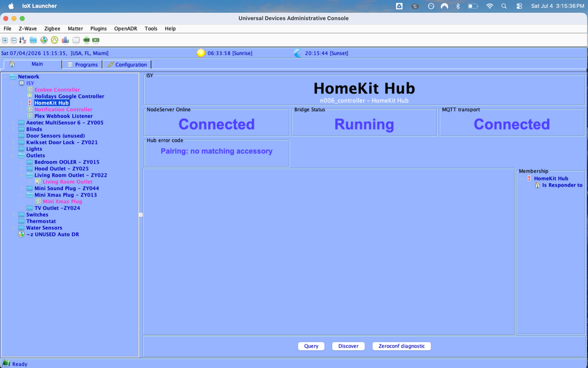Click the green waveform circle toolbar icon

click(54, 40)
